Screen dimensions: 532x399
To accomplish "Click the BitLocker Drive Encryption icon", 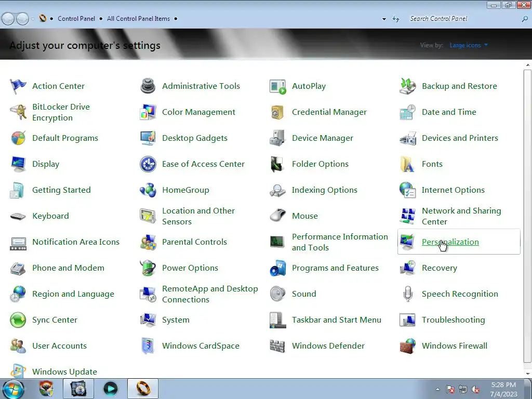I will (x=18, y=112).
